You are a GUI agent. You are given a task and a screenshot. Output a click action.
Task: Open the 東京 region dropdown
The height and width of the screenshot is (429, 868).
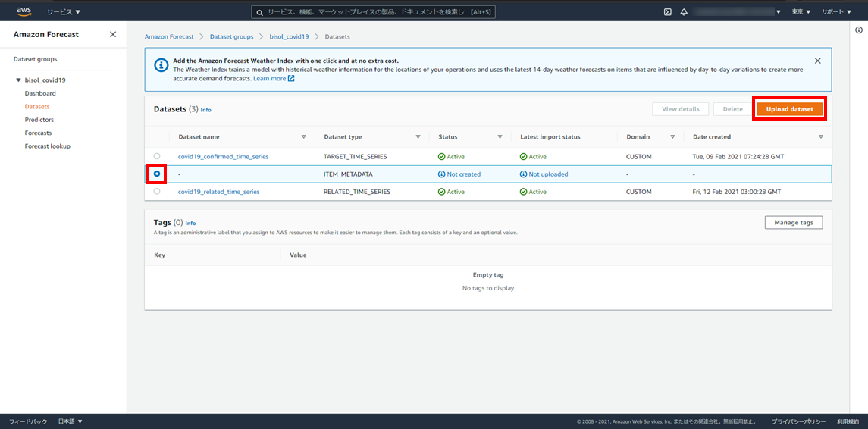(x=801, y=12)
